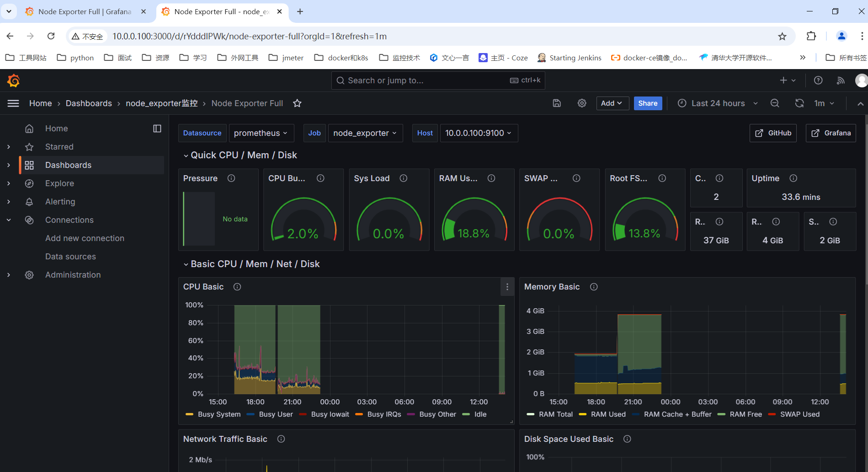The width and height of the screenshot is (868, 472).
Task: Open the Last 24 hours time picker
Action: pos(718,103)
